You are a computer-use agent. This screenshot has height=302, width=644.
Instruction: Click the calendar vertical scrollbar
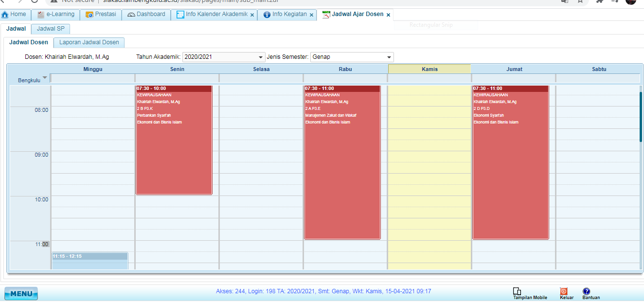[641, 117]
